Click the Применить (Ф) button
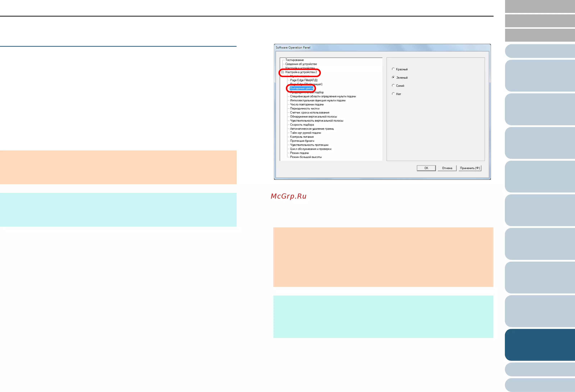The image size is (575, 392). tap(470, 168)
